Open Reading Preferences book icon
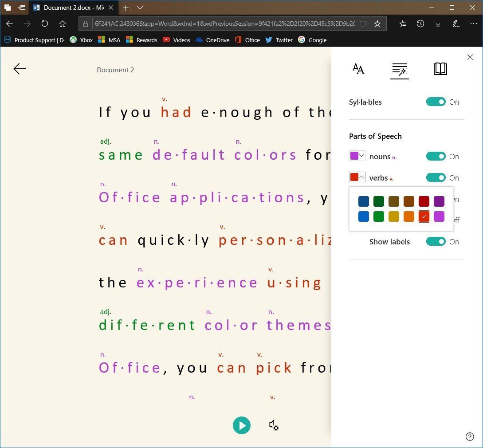483x448 pixels. click(x=440, y=69)
